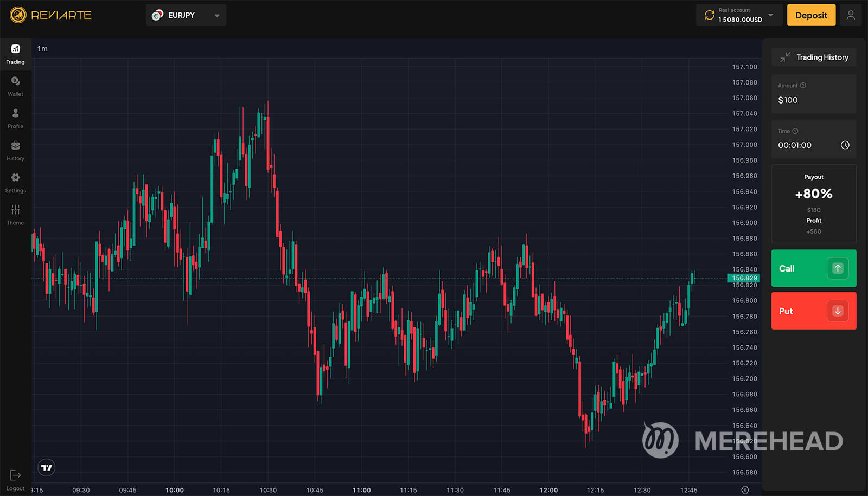868x496 pixels.
Task: Click the Deposit button
Action: tap(811, 15)
